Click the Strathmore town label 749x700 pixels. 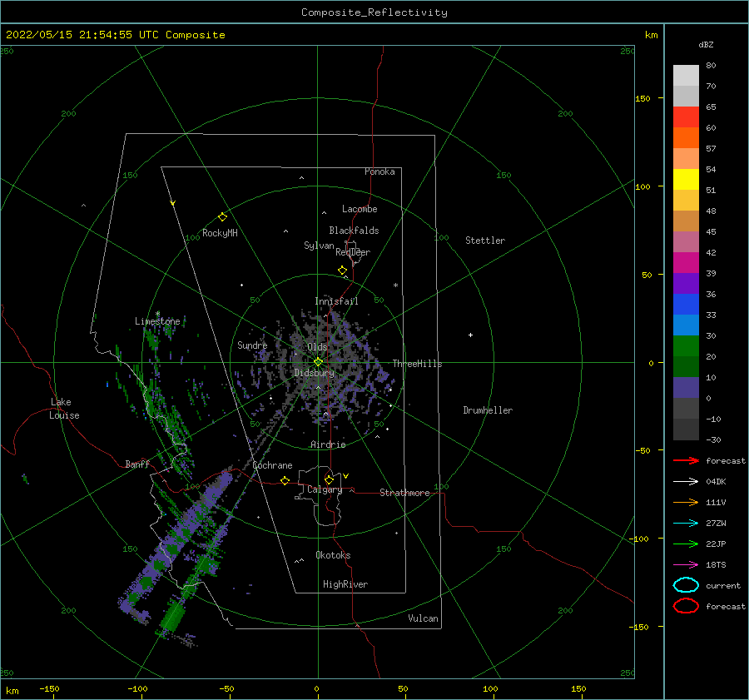(x=404, y=493)
